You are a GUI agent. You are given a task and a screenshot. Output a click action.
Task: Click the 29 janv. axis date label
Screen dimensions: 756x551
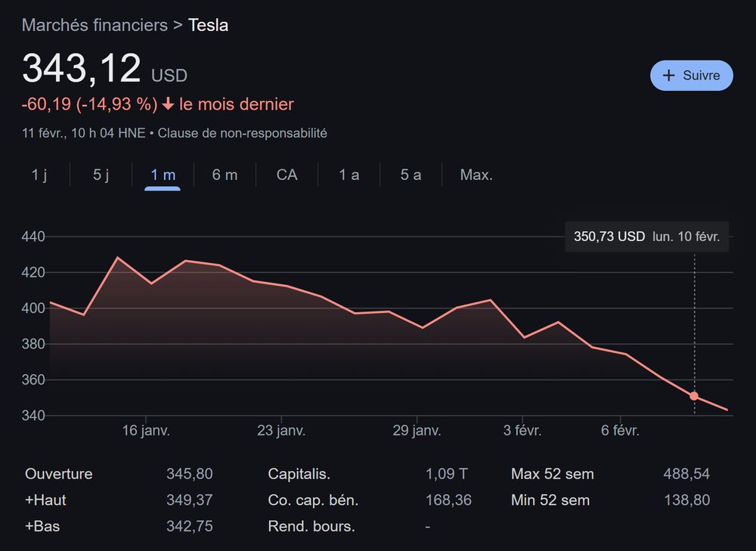417,430
